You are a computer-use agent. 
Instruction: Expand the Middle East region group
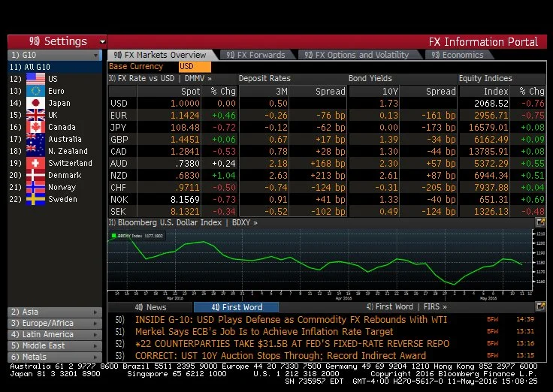point(55,346)
